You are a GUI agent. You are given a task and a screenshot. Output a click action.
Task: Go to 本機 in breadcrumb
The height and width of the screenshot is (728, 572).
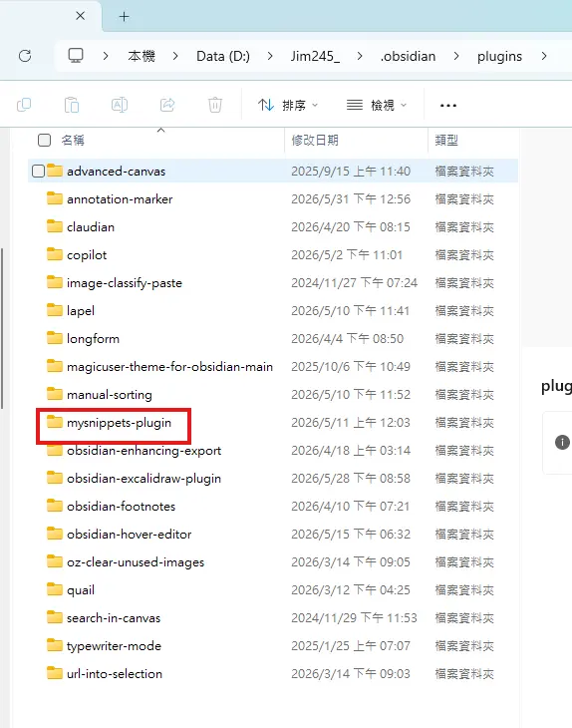[x=142, y=56]
